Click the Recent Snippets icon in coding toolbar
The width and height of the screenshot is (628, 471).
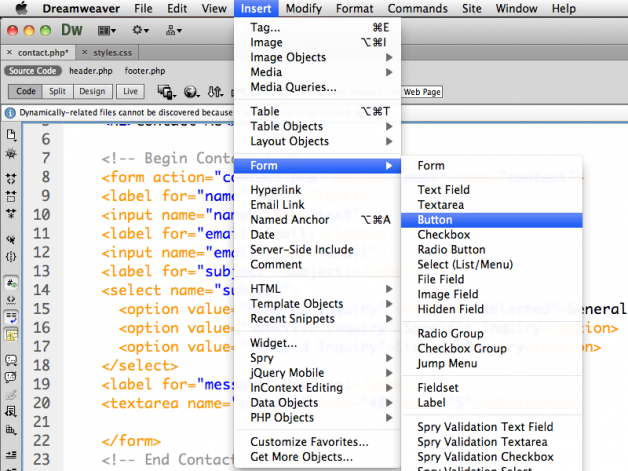[x=11, y=412]
